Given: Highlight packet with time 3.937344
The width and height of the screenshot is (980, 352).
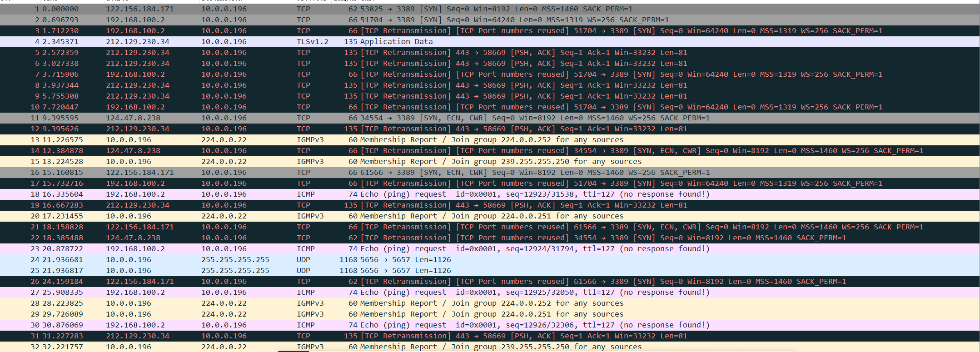Looking at the screenshot, I should 490,85.
